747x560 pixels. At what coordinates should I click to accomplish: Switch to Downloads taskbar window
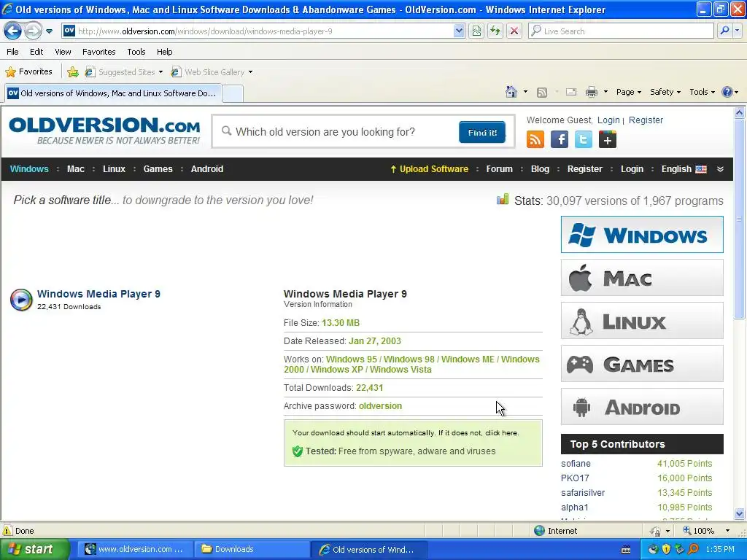point(252,549)
